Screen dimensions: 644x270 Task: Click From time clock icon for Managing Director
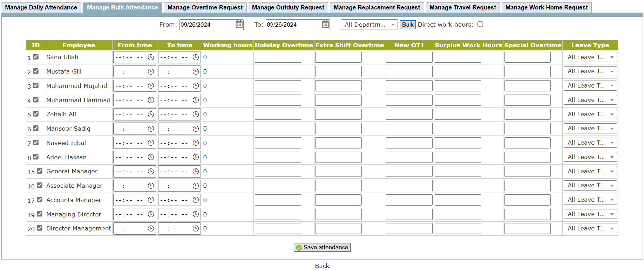[x=151, y=214]
